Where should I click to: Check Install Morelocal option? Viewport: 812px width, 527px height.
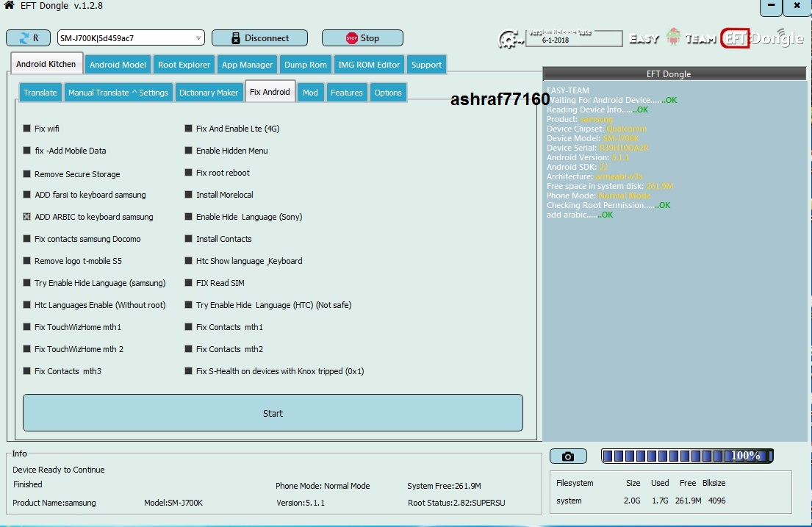pyautogui.click(x=189, y=195)
